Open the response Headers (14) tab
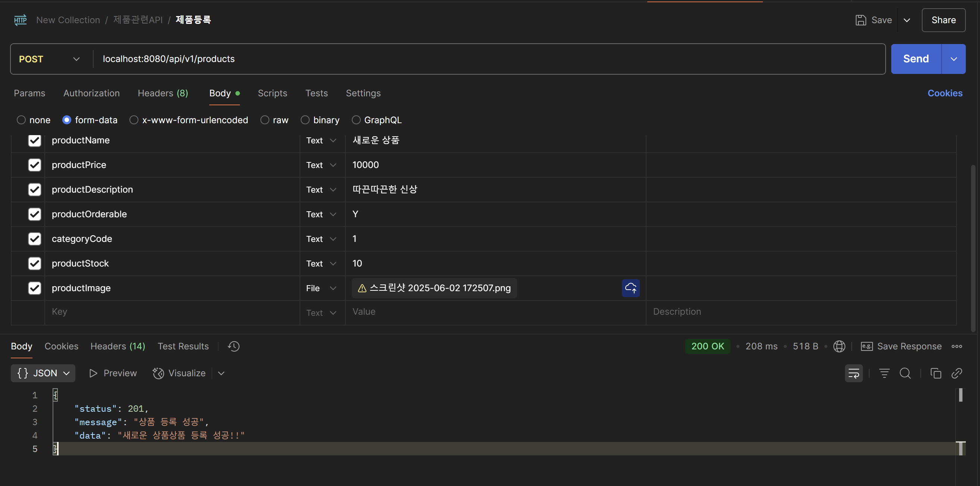The width and height of the screenshot is (980, 486). [x=118, y=346]
